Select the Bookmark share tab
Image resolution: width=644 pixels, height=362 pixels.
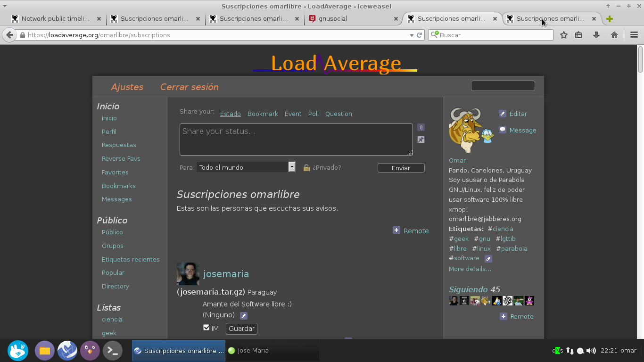(263, 114)
